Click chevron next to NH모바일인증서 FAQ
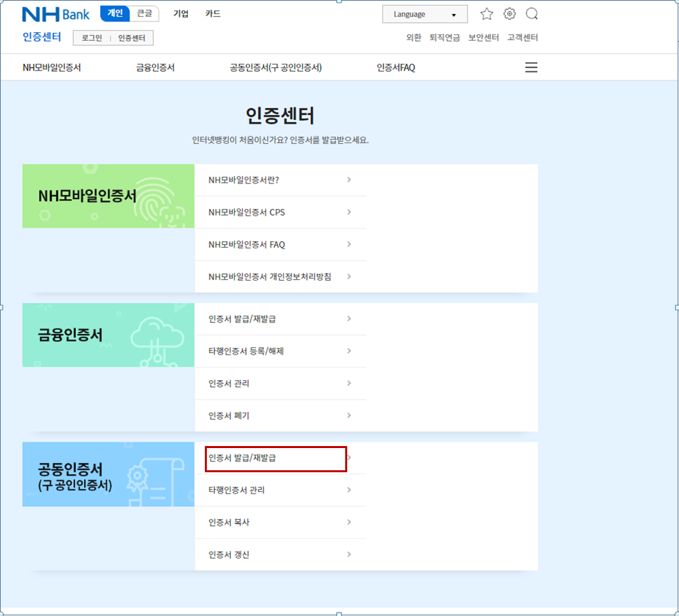The image size is (679, 616). click(349, 245)
